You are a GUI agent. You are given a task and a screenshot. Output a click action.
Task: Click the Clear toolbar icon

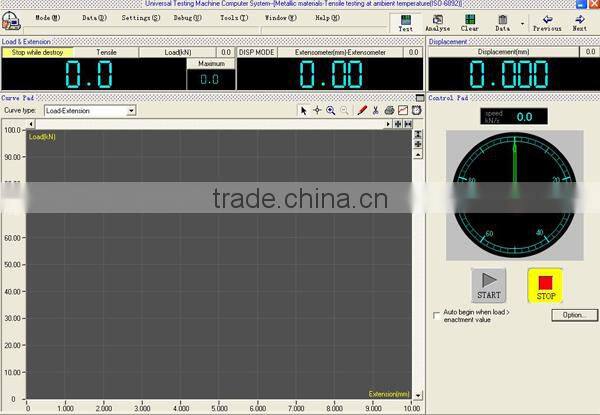click(x=469, y=21)
